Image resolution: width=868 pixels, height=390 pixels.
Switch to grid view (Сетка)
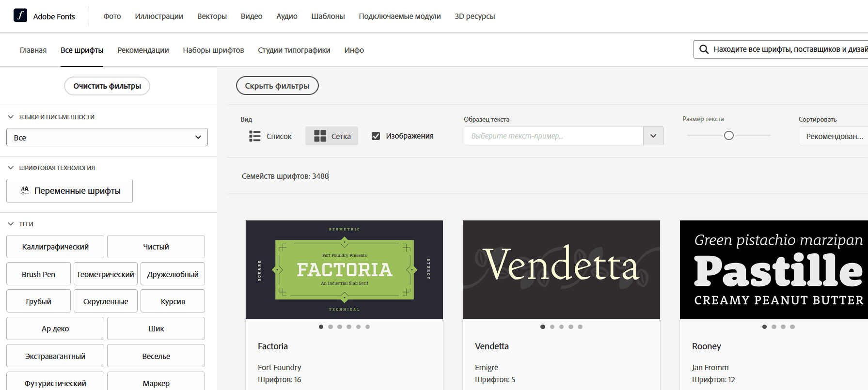pyautogui.click(x=332, y=136)
